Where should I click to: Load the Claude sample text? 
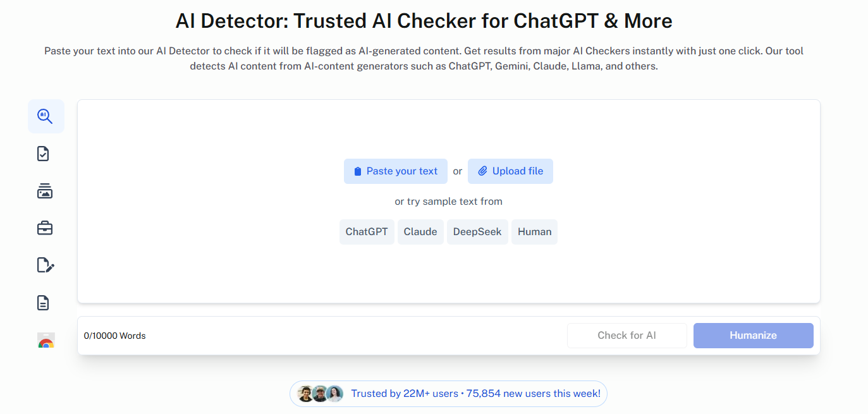tap(420, 231)
